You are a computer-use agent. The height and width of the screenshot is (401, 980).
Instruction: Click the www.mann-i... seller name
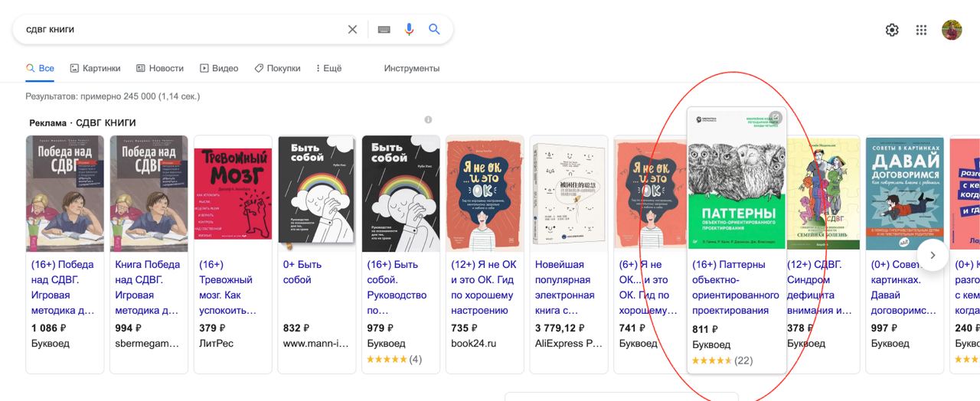[x=315, y=344]
